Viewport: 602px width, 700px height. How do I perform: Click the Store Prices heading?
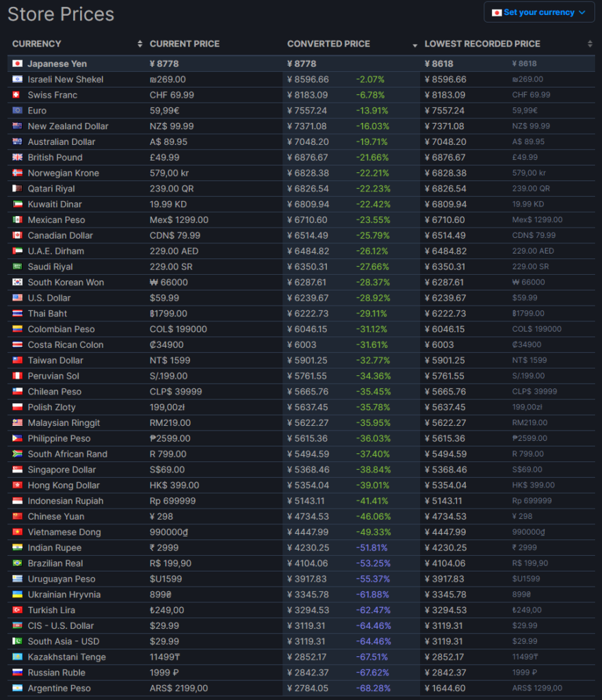tap(61, 14)
